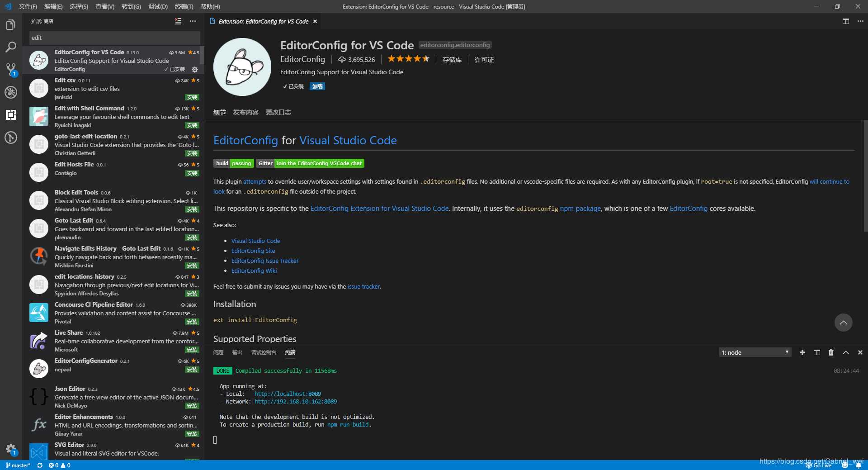Click the npm package link
Image resolution: width=868 pixels, height=470 pixels.
point(580,209)
